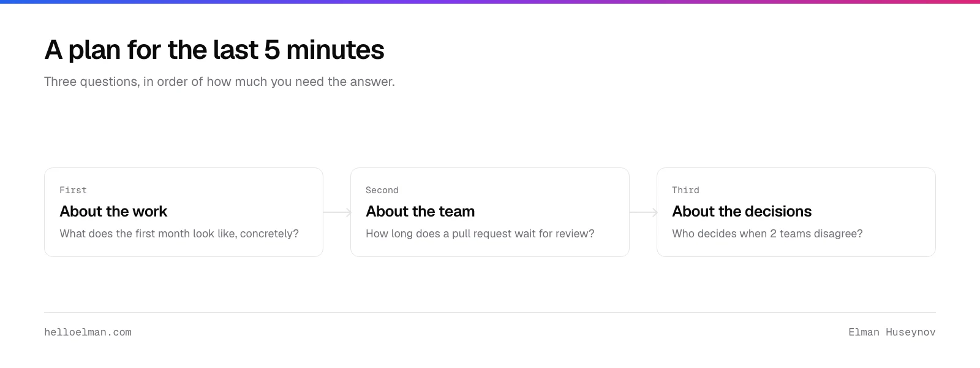
Task: Open the helloelman.com footer link
Action: [x=88, y=332]
